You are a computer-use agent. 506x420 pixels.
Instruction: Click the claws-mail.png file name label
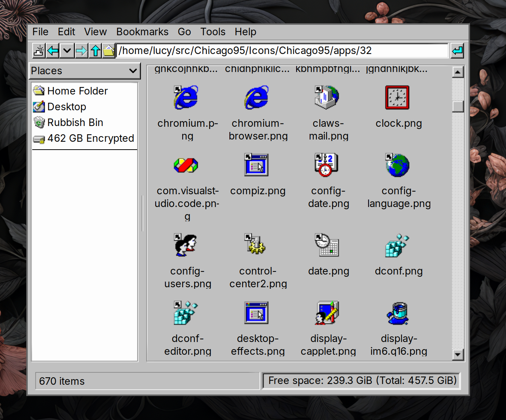[329, 130]
